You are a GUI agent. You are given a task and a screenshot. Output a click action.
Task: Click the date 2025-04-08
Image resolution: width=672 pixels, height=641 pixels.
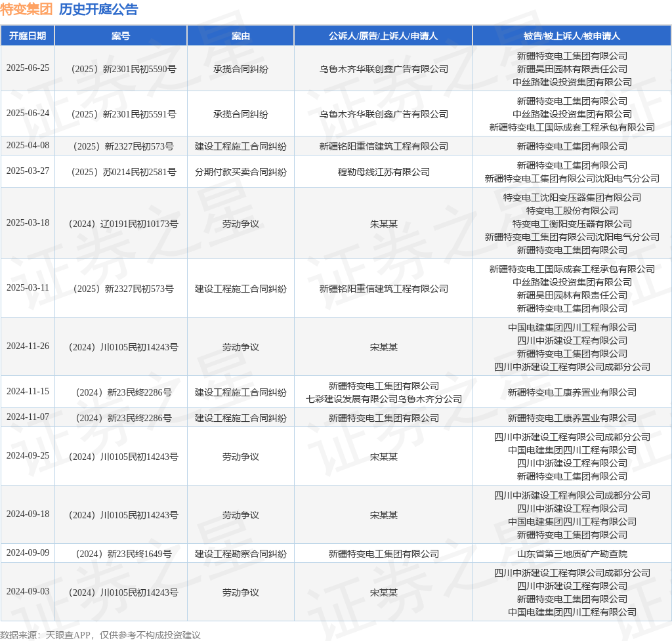click(28, 146)
